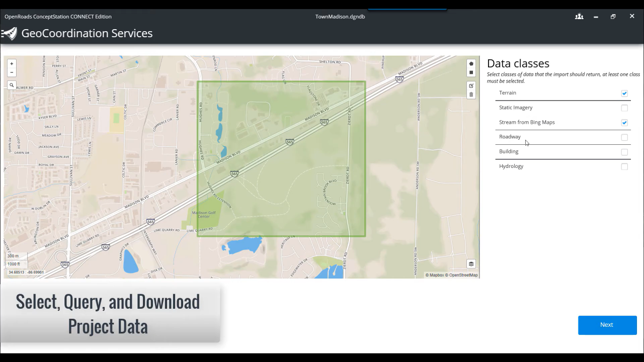Click Madison Golf Center on the map
The image size is (644, 362).
[204, 215]
